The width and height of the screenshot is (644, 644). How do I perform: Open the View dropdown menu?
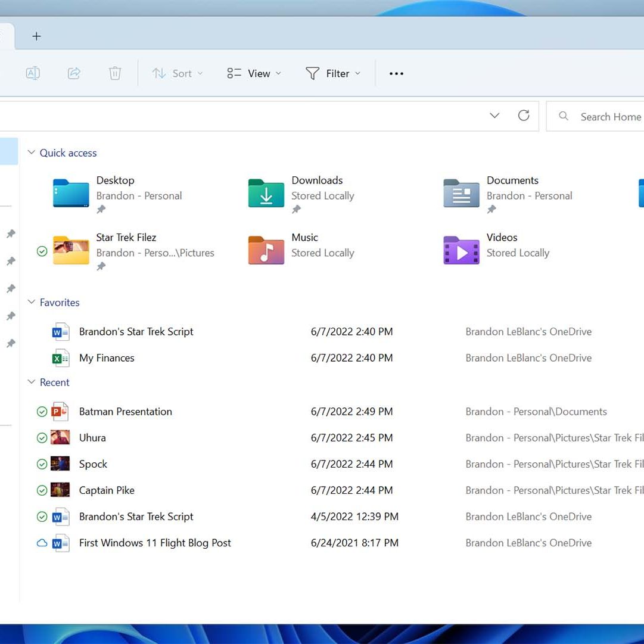(x=254, y=73)
